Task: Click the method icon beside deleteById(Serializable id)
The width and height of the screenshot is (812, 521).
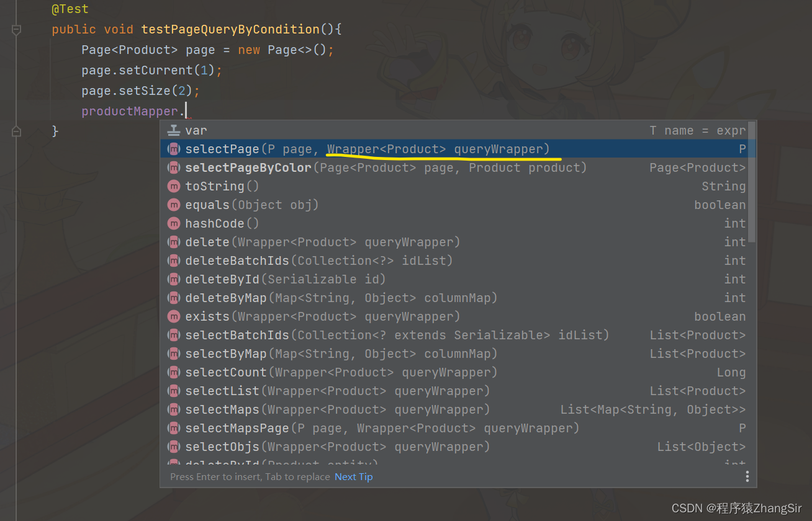Action: point(174,279)
